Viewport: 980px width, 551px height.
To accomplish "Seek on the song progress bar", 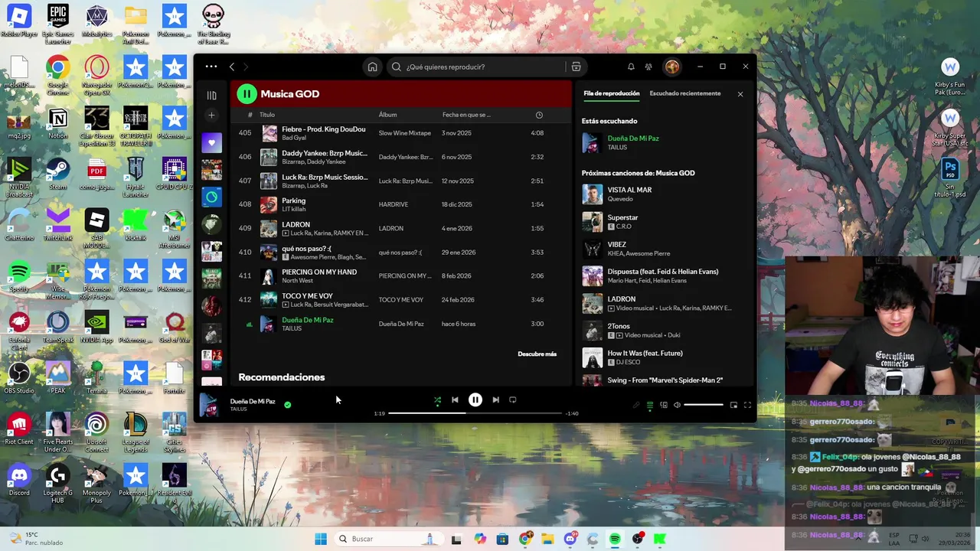I will [475, 413].
